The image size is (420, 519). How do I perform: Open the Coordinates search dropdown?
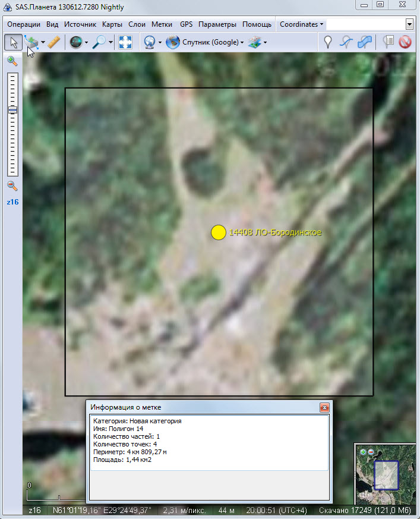301,24
